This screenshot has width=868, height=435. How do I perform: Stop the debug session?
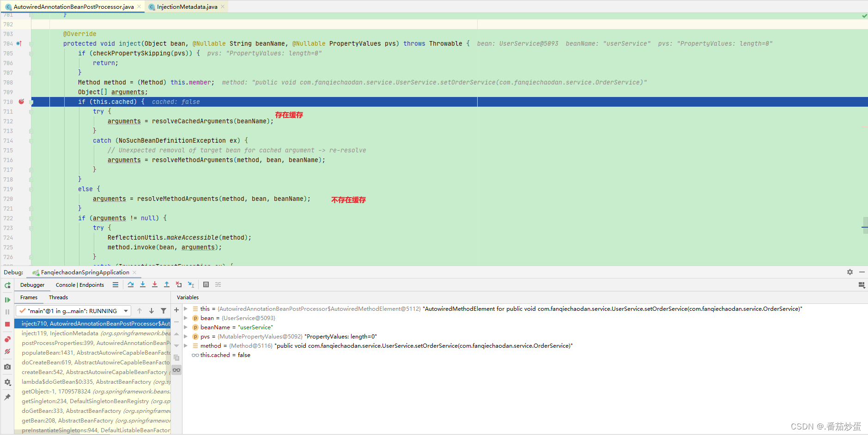click(7, 324)
